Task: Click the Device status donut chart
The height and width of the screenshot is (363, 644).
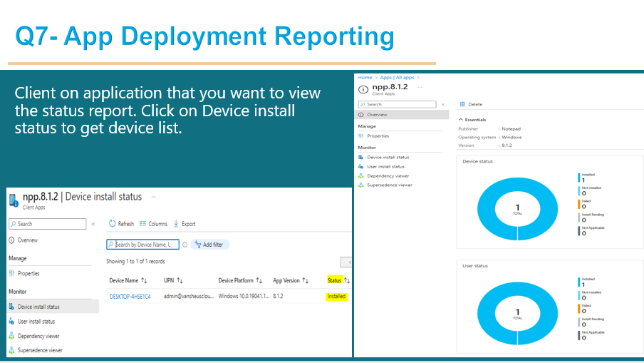Action: 517,209
